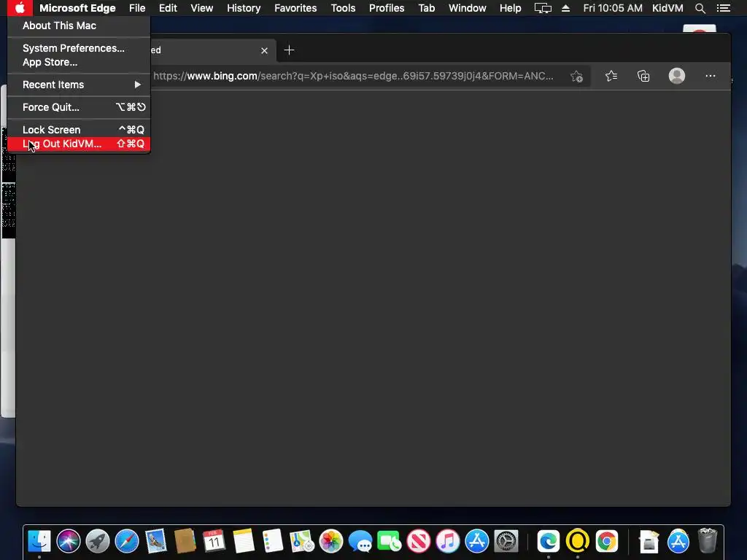The image size is (747, 560).
Task: Open the Tools menu
Action: click(343, 8)
